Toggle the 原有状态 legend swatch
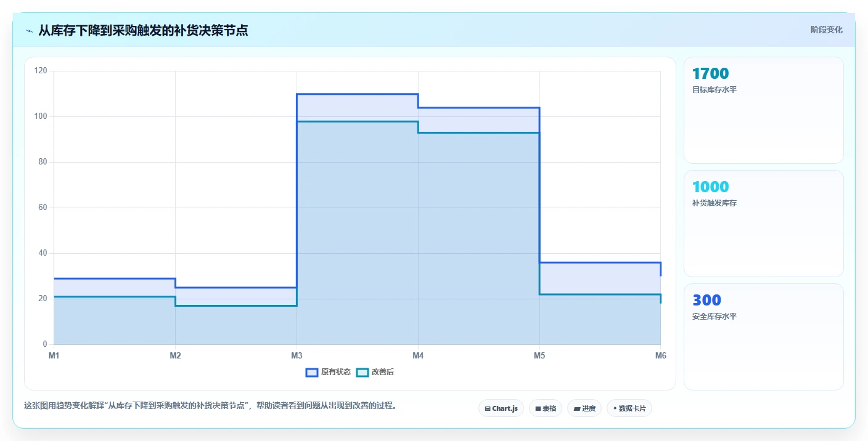 click(x=312, y=372)
